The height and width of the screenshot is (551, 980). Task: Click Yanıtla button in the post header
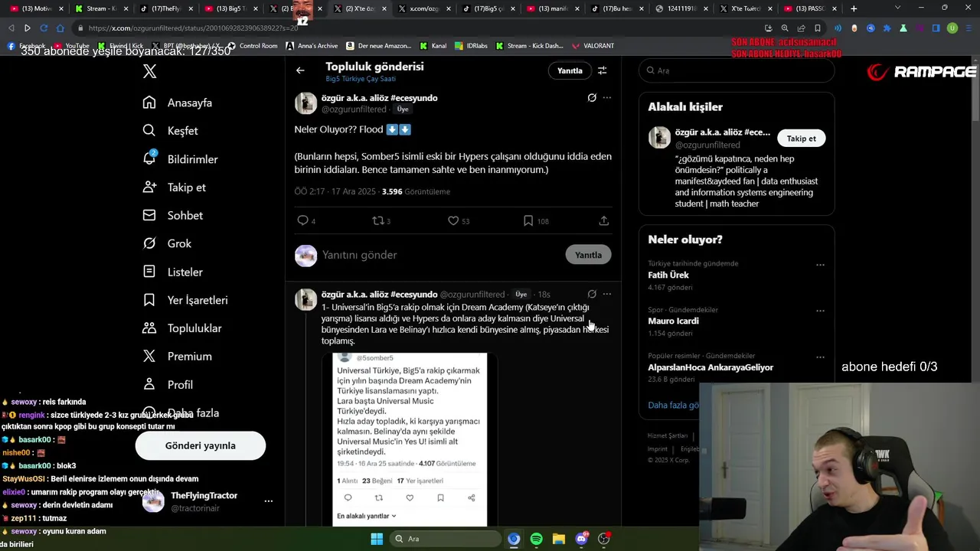coord(570,70)
